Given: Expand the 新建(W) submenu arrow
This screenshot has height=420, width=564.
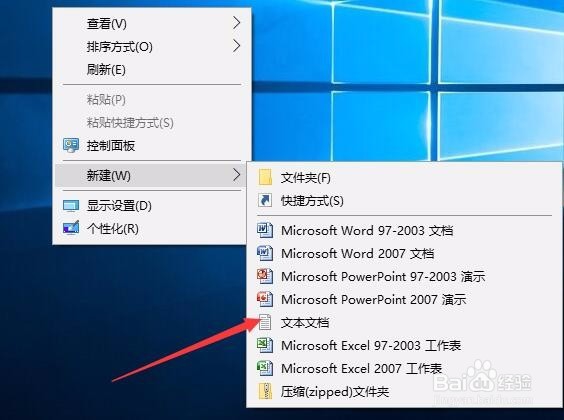Looking at the screenshot, I should click(x=236, y=175).
